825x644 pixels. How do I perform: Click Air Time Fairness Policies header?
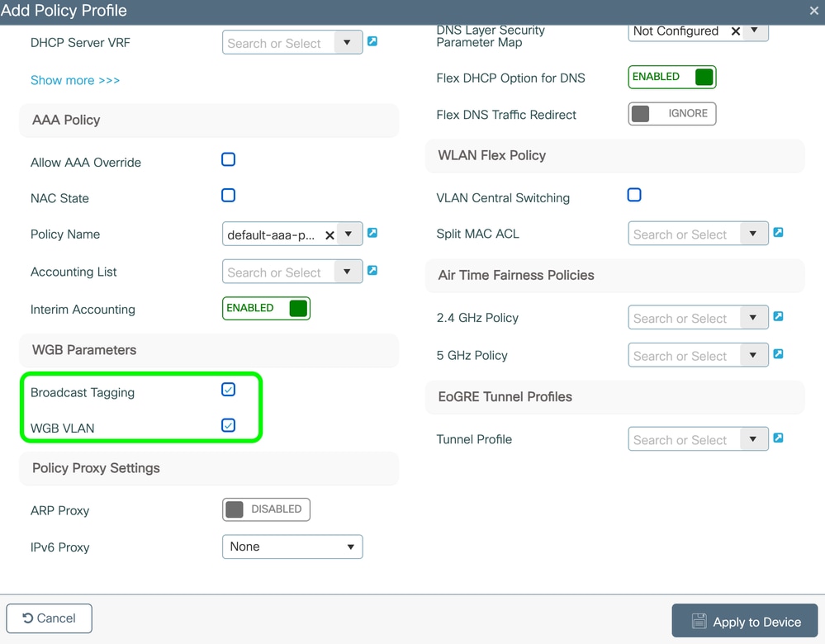tap(614, 275)
